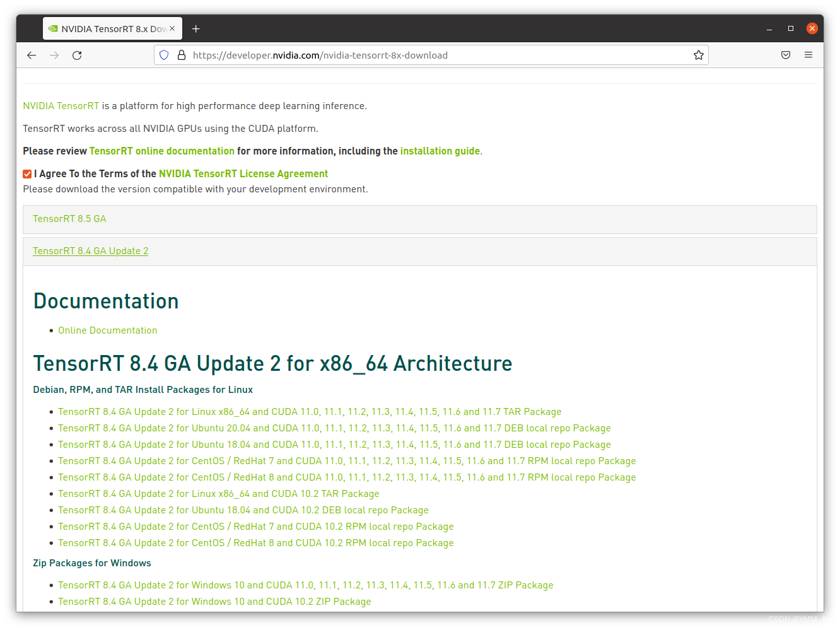
Task: Open the tracking protection shield panel
Action: [164, 55]
